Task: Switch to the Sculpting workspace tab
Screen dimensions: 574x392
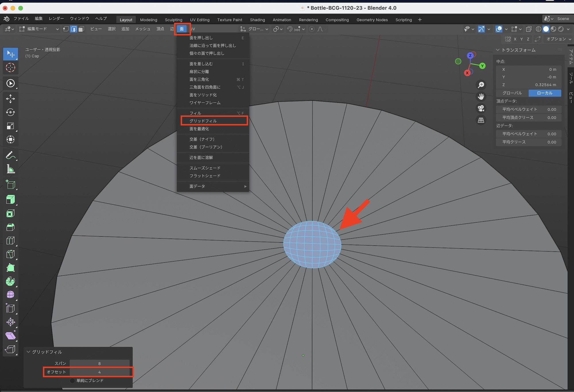Action: click(173, 20)
